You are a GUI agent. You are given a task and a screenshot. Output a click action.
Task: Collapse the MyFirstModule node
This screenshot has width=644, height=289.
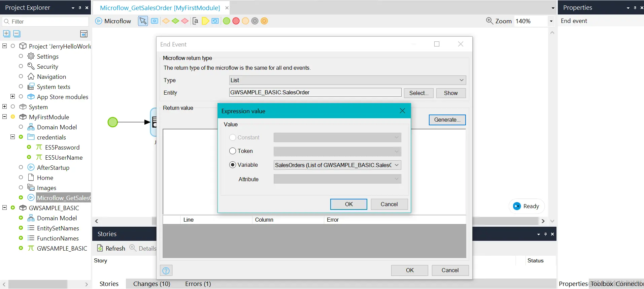point(5,117)
